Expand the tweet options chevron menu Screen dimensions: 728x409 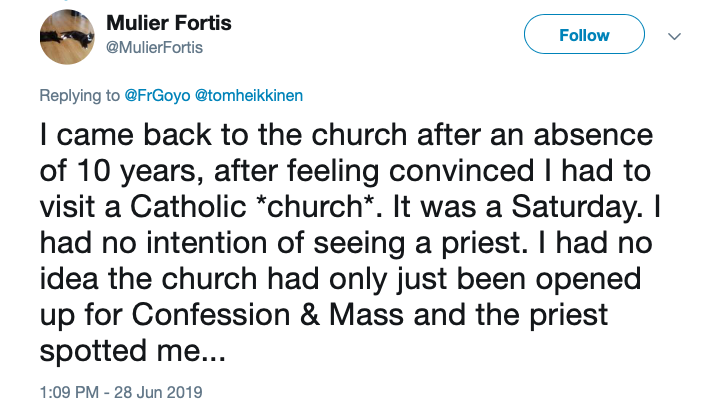click(x=674, y=36)
